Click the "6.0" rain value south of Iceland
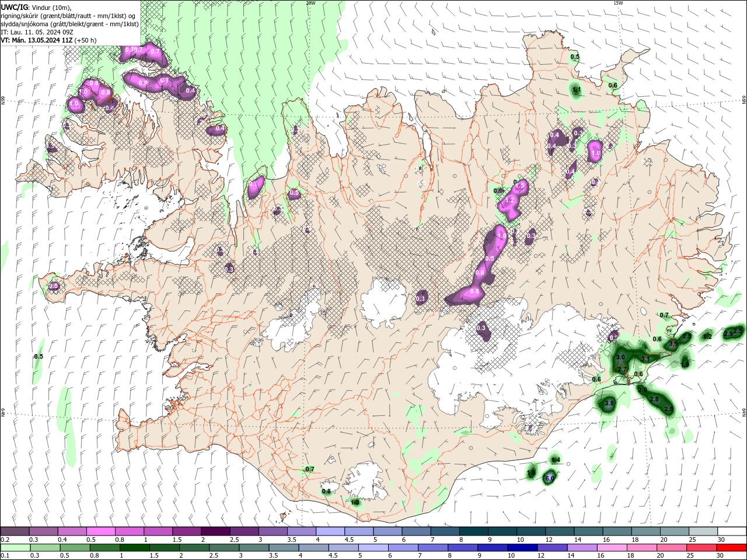This screenshot has width=747, height=560. (549, 478)
